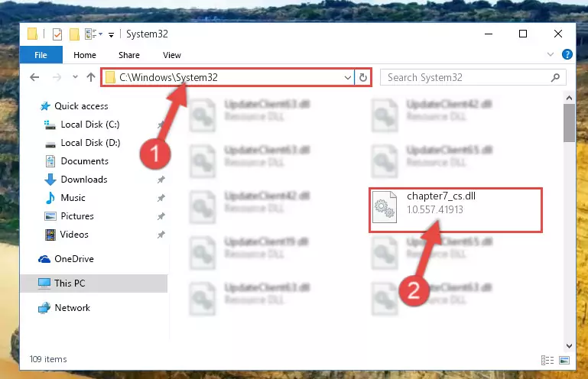Go up one folder level arrow

pyautogui.click(x=91, y=77)
